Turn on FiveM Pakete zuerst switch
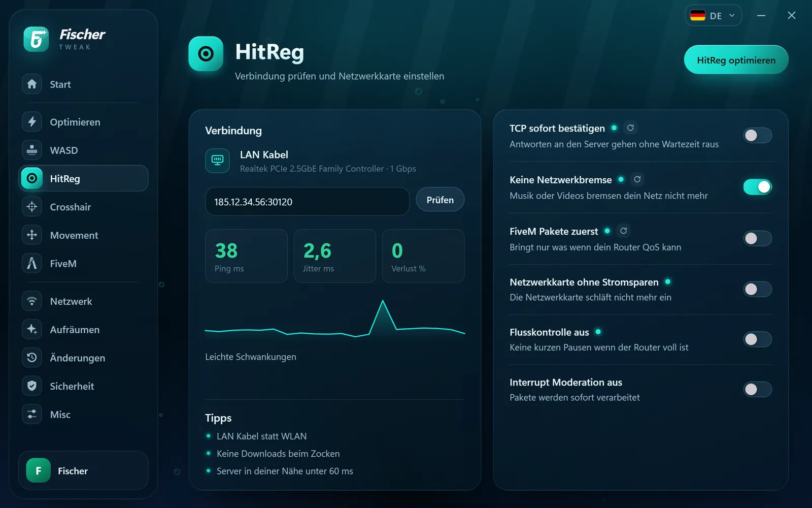The image size is (812, 508). click(757, 238)
